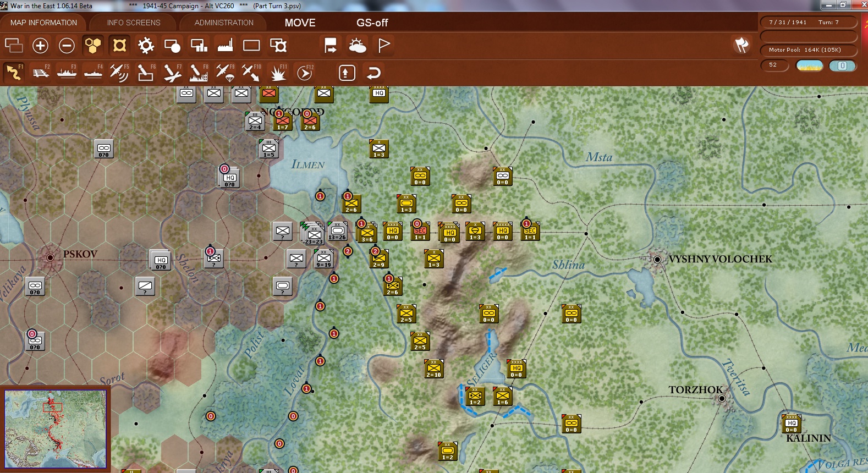
Task: Select Air recon mode (F5)
Action: point(119,73)
